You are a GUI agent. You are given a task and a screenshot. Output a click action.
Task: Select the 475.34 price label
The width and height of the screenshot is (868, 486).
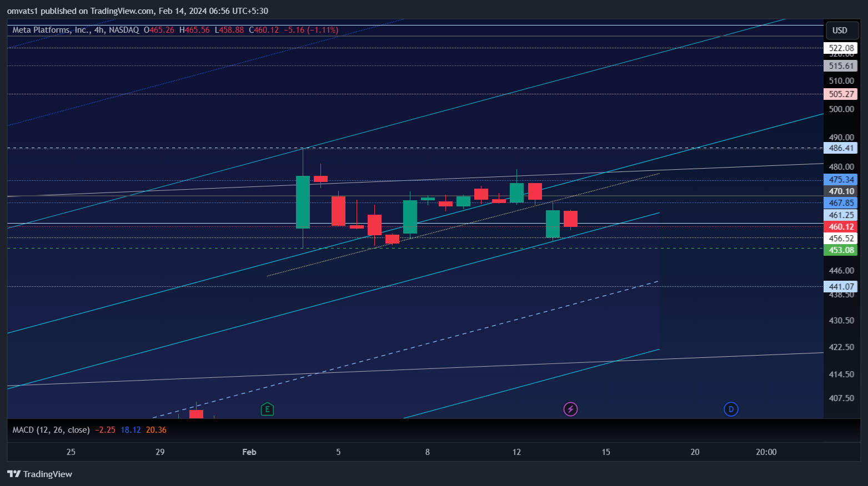coord(841,180)
